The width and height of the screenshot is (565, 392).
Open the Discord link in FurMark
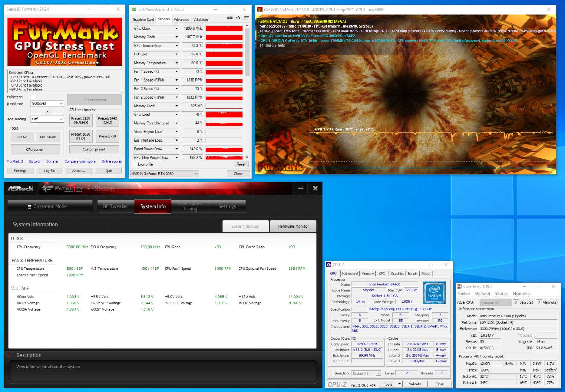click(34, 161)
